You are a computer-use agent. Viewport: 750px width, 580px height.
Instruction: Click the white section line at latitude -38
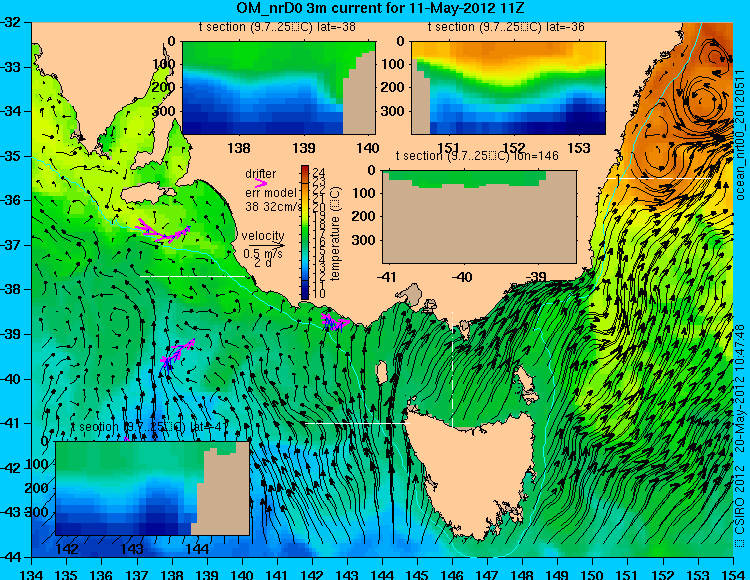point(191,276)
